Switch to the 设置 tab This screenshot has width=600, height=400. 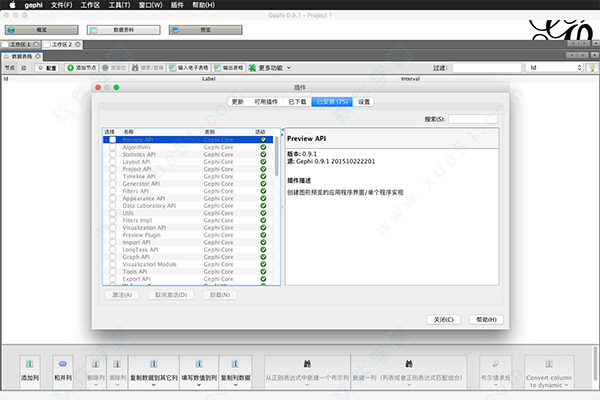pyautogui.click(x=364, y=102)
